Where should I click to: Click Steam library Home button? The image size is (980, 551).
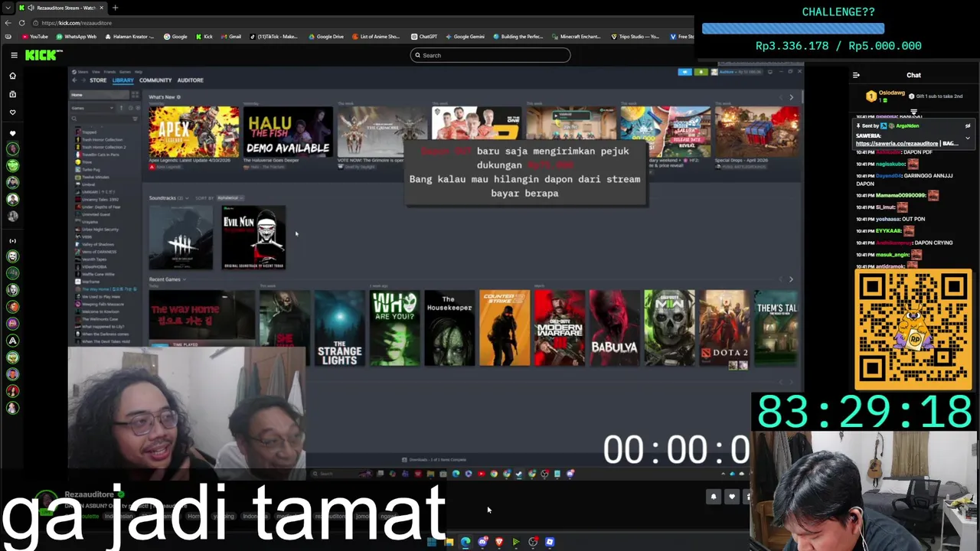pyautogui.click(x=100, y=95)
